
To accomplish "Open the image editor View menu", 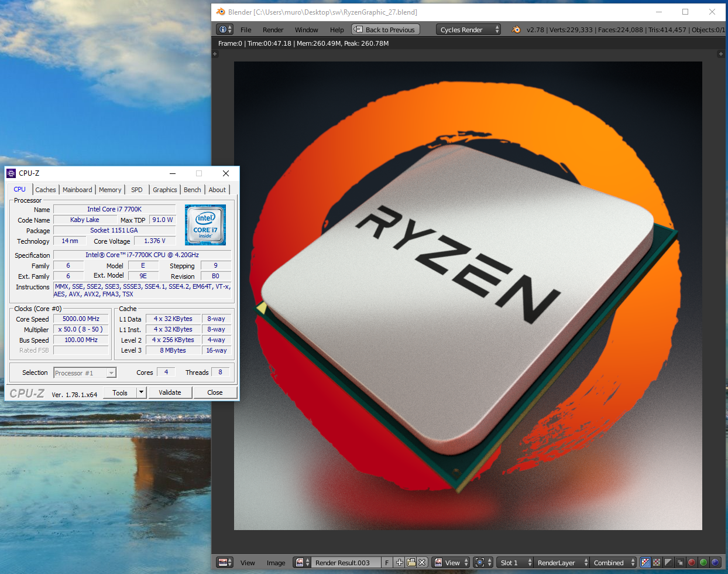I will coord(248,563).
